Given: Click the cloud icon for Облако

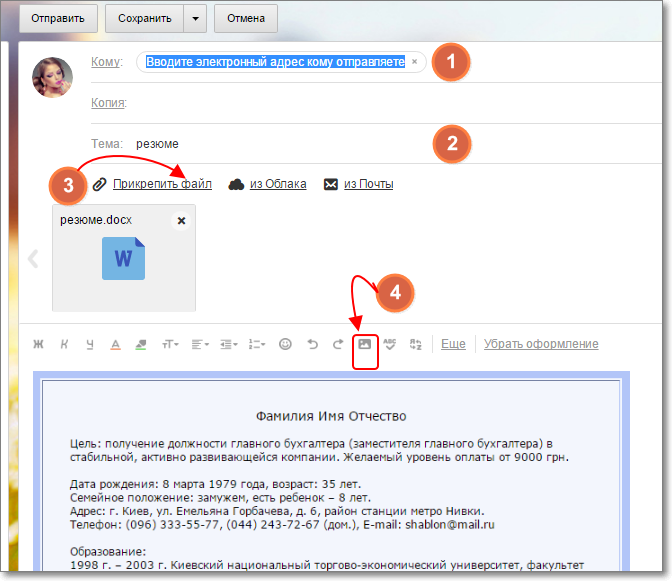Looking at the screenshot, I should click(x=236, y=184).
